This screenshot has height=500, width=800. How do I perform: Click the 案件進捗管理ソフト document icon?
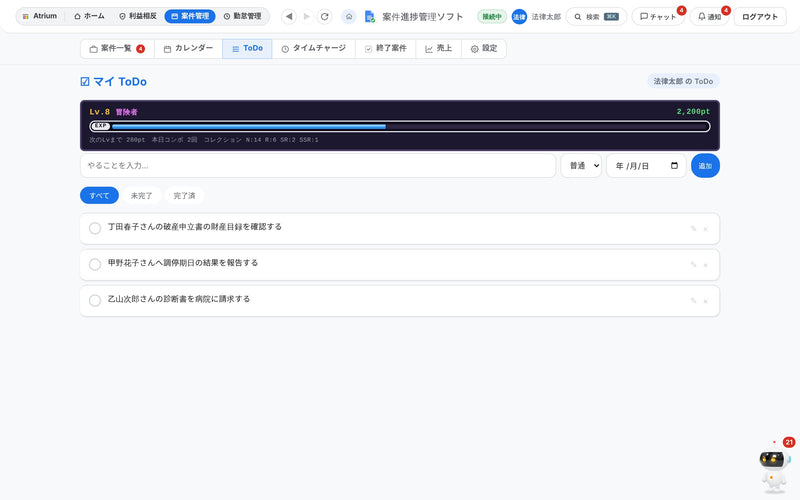point(369,17)
